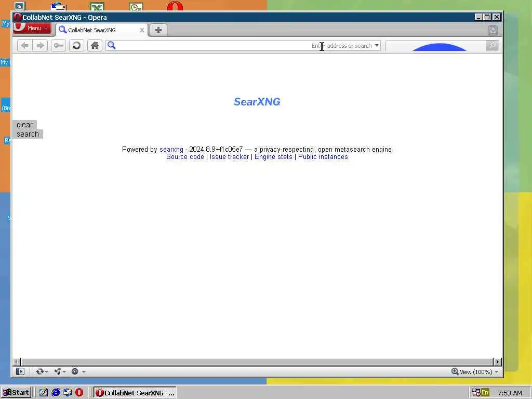Click the 7:53 AM clock
Viewport: 532px width, 399px height.
(x=510, y=393)
